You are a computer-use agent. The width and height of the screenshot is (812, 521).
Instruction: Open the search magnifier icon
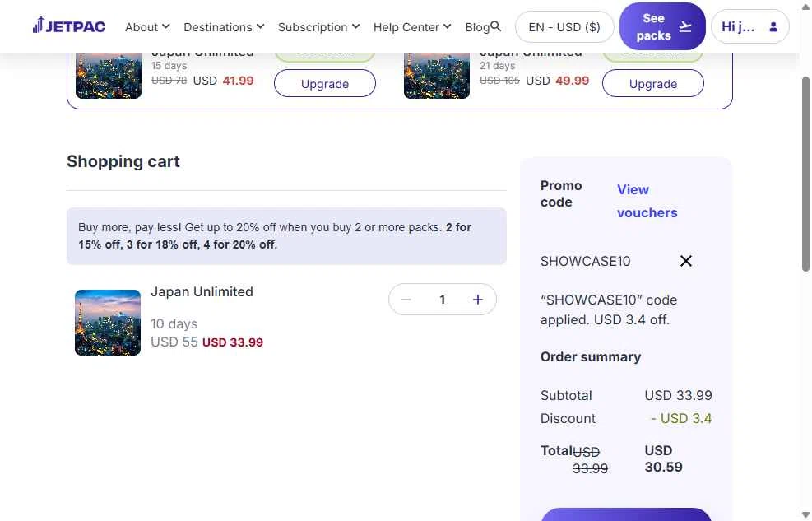coord(495,26)
